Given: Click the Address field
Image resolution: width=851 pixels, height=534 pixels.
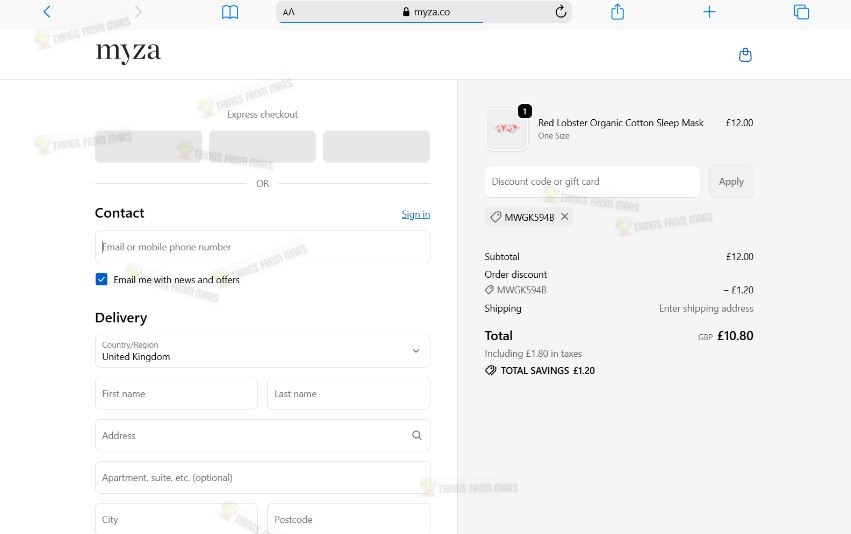Looking at the screenshot, I should 263,435.
